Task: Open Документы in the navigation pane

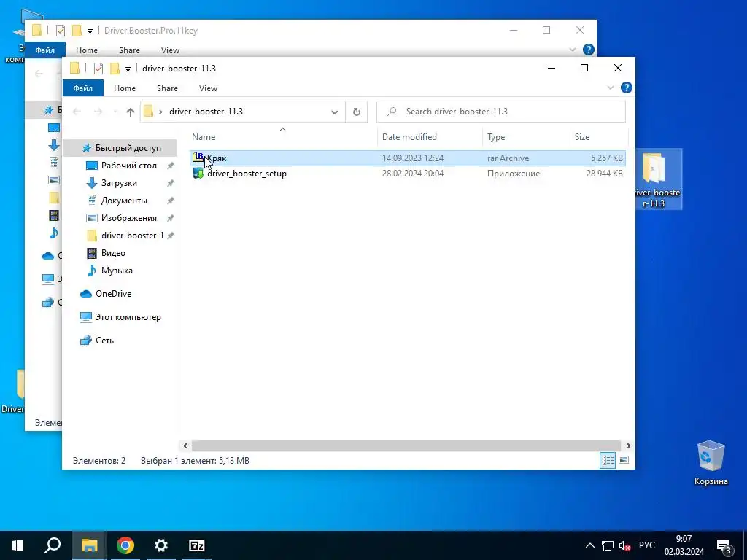Action: 124,201
